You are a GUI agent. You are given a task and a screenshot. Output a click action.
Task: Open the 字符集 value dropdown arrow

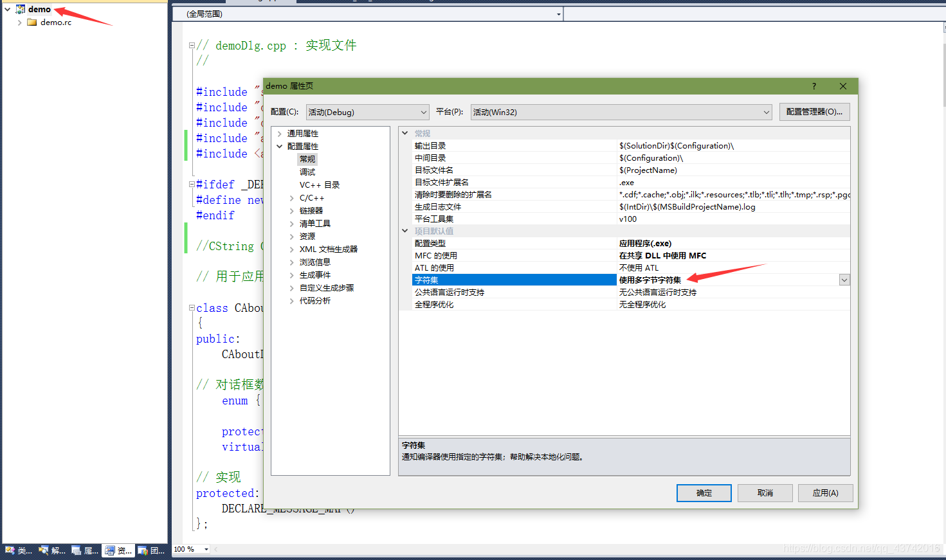[x=844, y=280]
